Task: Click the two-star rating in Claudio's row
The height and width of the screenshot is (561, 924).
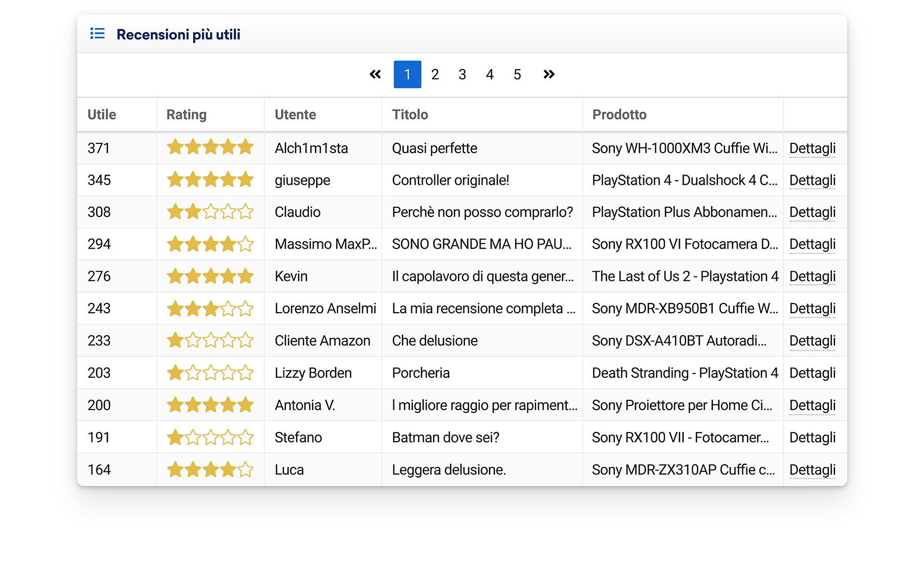Action: click(210, 211)
